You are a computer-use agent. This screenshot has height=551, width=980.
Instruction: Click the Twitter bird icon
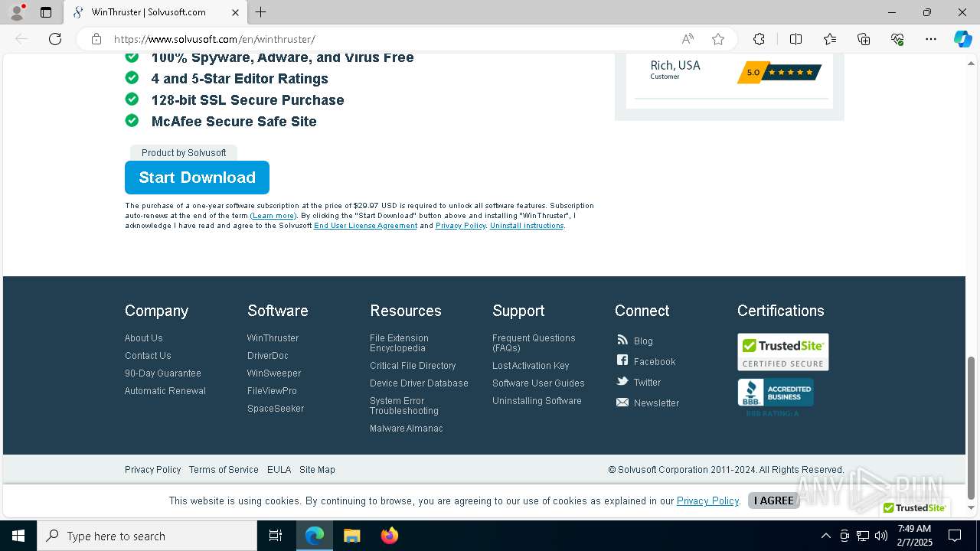(x=622, y=381)
